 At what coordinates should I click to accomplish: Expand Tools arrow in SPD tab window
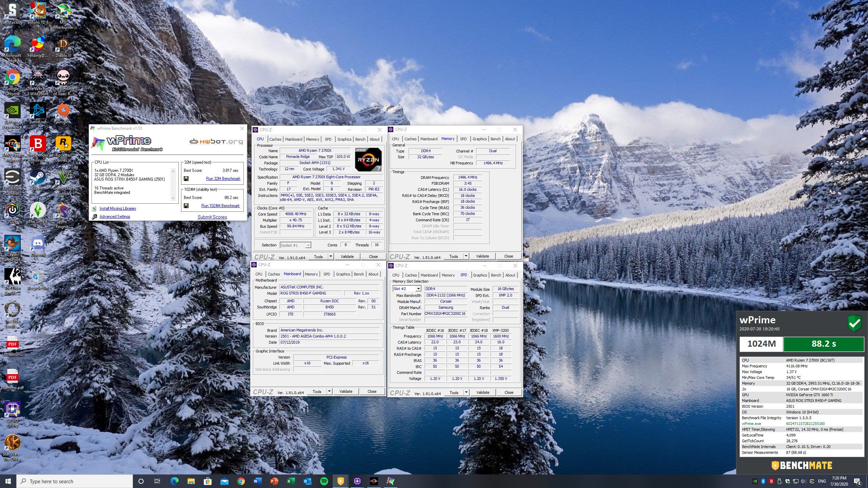pyautogui.click(x=466, y=392)
